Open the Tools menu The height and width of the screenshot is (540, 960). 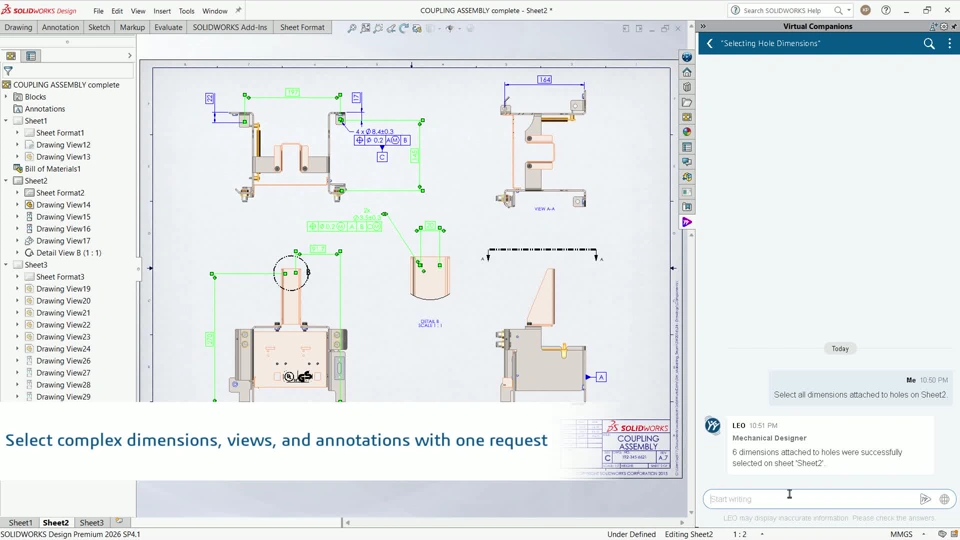(186, 11)
